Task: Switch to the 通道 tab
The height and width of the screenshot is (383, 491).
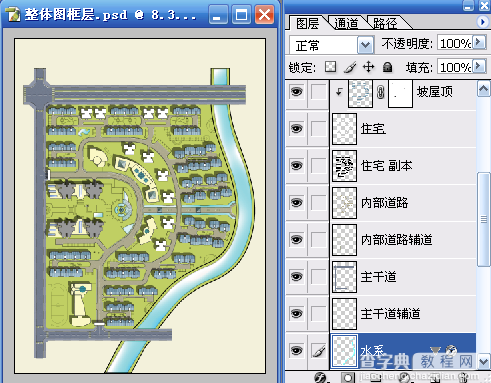Action: [346, 23]
